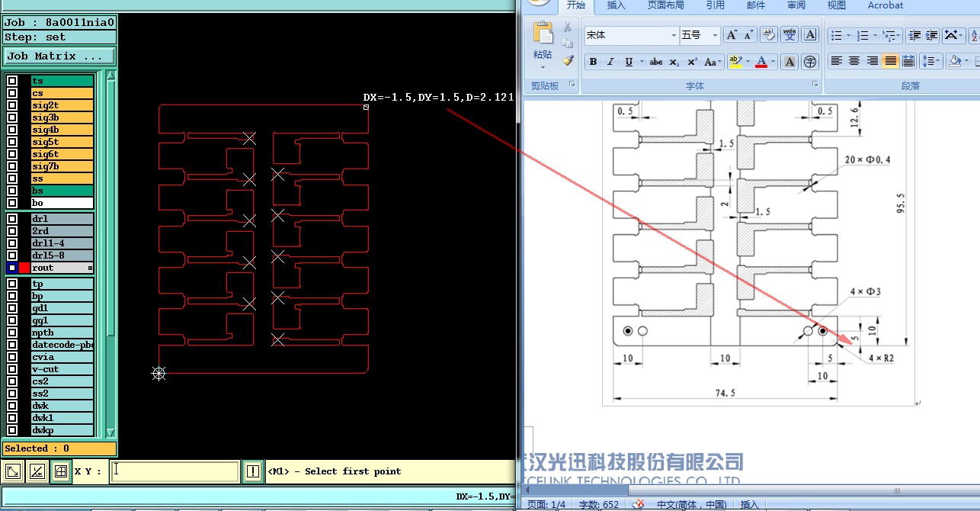The height and width of the screenshot is (511, 980).
Task: Switch to 页面布局 Page Layout tab
Action: [x=666, y=5]
